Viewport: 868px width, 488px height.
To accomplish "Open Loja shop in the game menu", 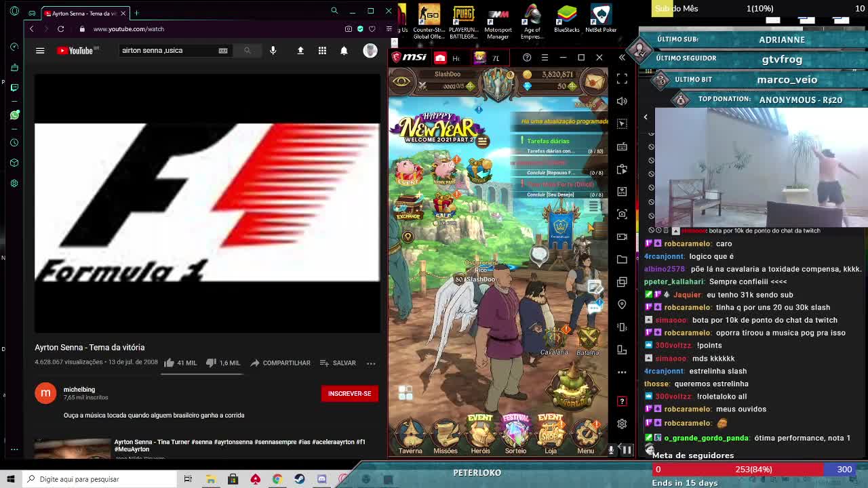I will tap(550, 434).
